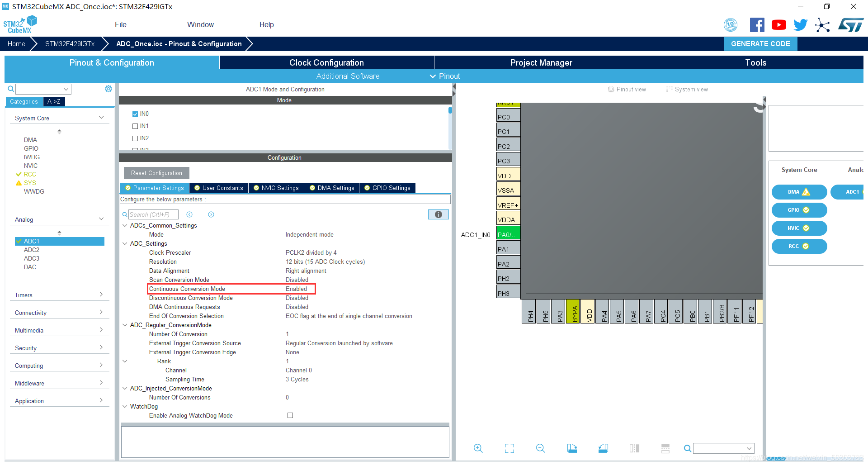Enable the IN2 channel checkbox
The width and height of the screenshot is (868, 466).
(x=135, y=138)
